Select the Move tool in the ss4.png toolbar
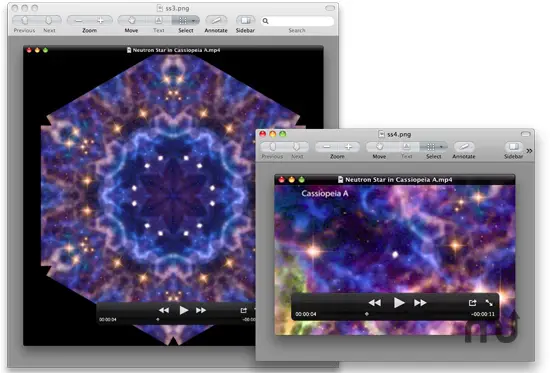 [x=379, y=147]
